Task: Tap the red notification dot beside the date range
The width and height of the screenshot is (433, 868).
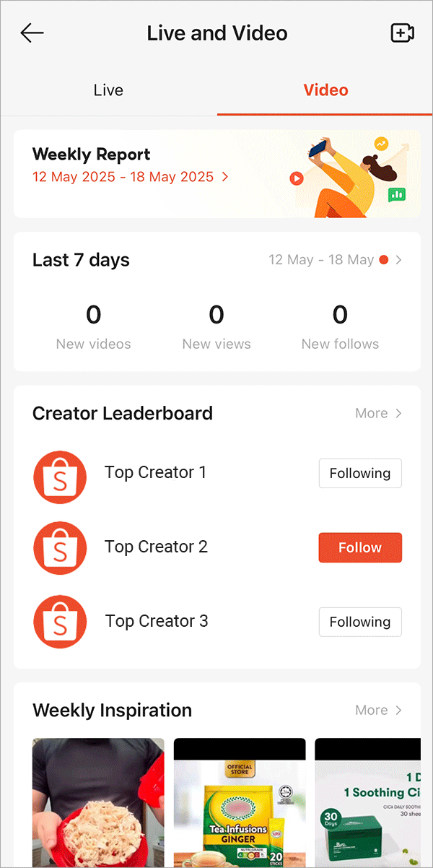Action: 383,259
